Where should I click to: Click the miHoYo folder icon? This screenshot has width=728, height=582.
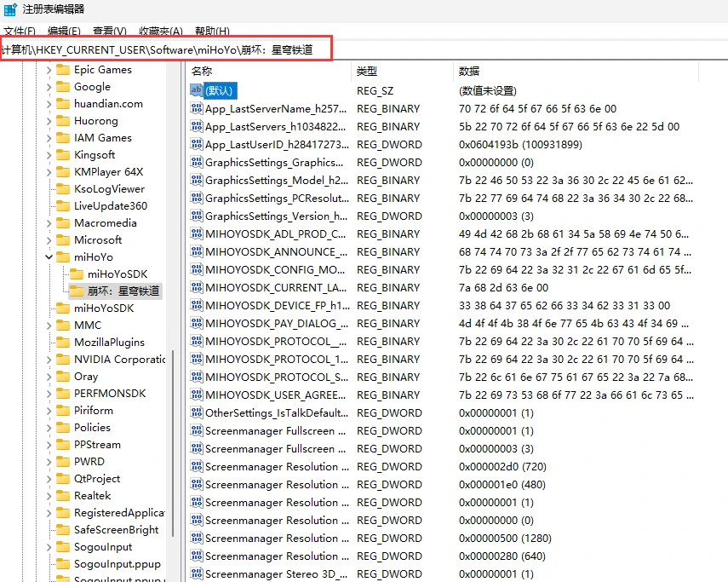(x=63, y=257)
